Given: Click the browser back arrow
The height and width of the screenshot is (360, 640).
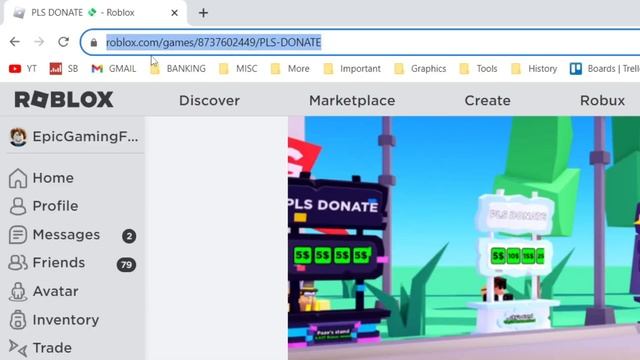Looking at the screenshot, I should (15, 42).
